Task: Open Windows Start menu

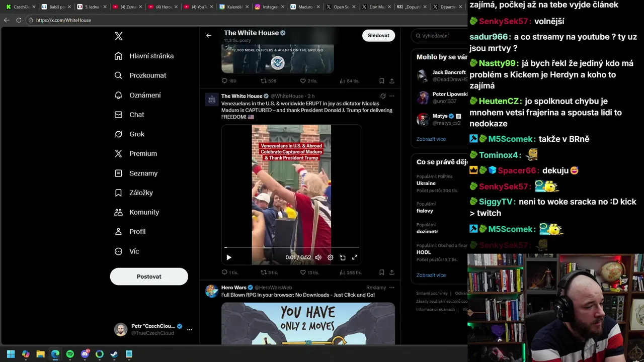Action: click(11, 354)
